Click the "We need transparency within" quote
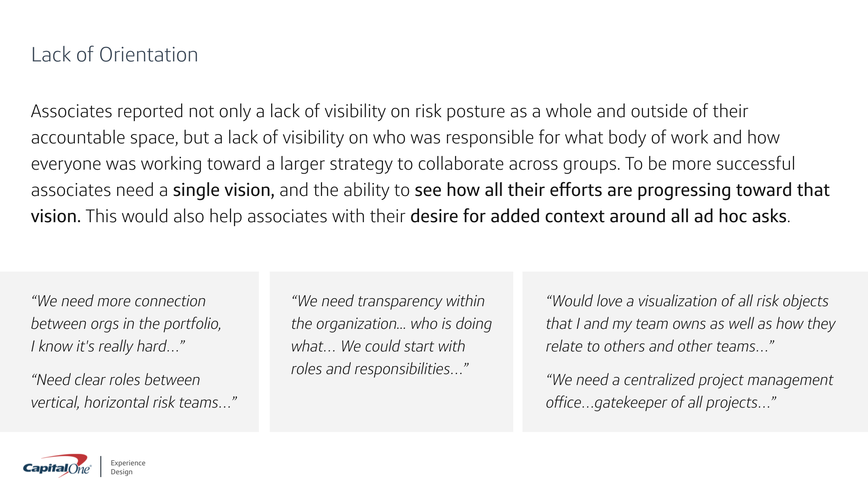Image resolution: width=868 pixels, height=488 pixels. coord(388,301)
